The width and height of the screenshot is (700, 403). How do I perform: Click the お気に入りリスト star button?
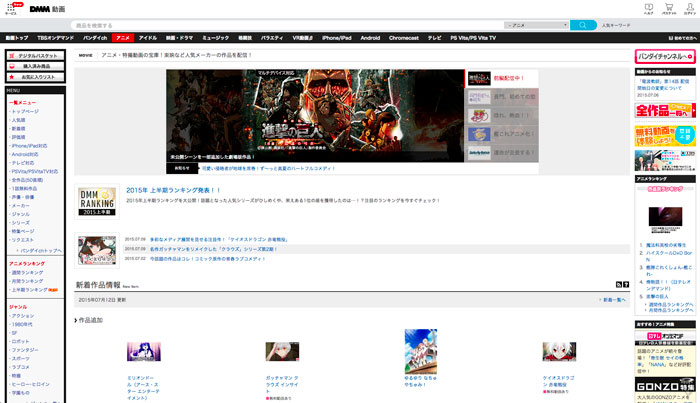tap(36, 77)
